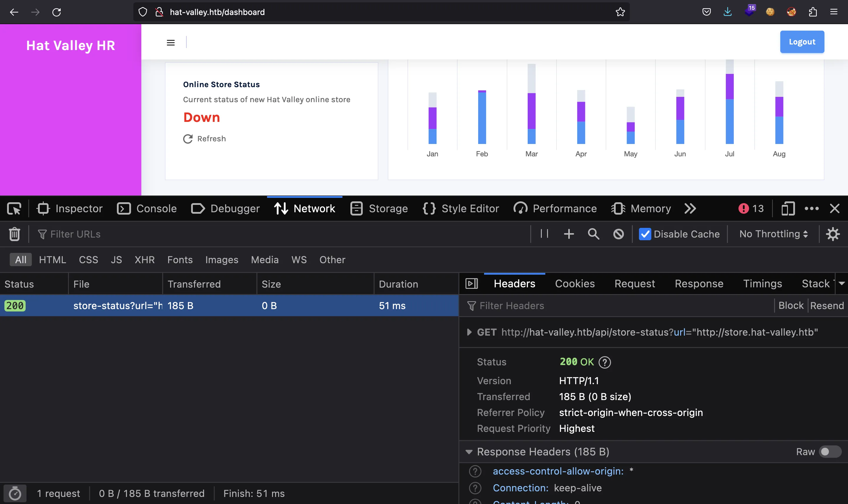Viewport: 848px width, 504px height.
Task: Open the extension with the 15 badge
Action: [x=750, y=11]
